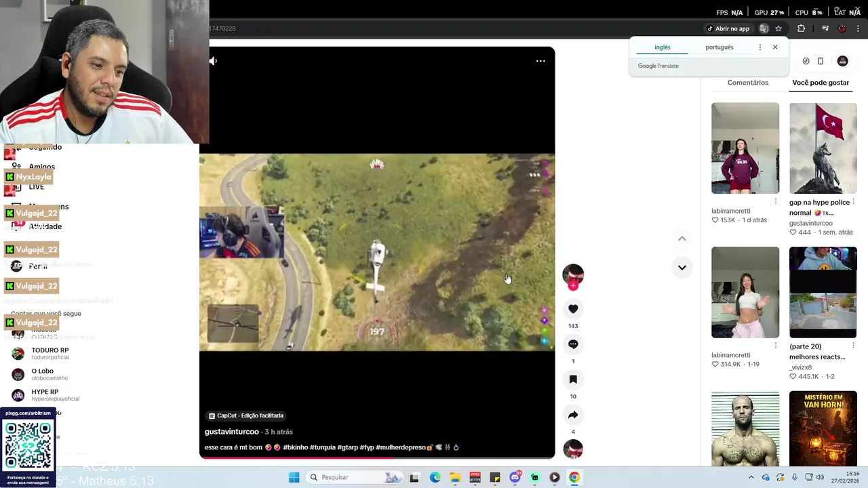
Task: Open options for labirramoretti 153K video
Action: click(776, 201)
